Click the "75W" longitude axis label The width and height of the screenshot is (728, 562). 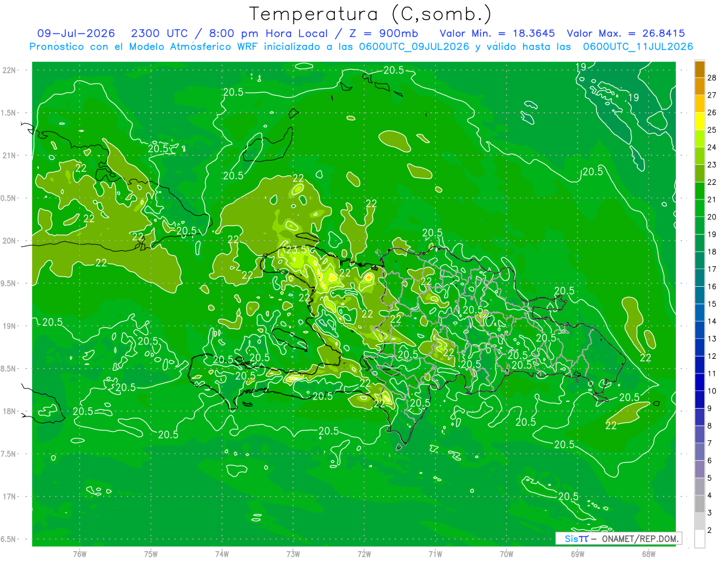[151, 554]
